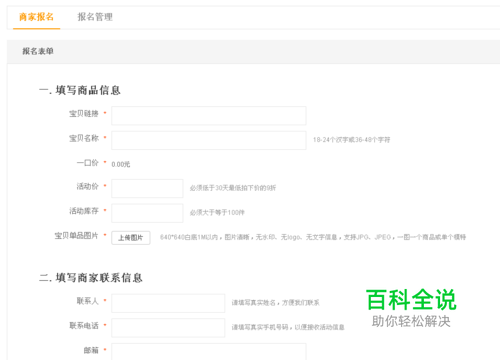The height and width of the screenshot is (360, 500).
Task: Click the 640*640白底 image requirement text
Action: point(313,237)
